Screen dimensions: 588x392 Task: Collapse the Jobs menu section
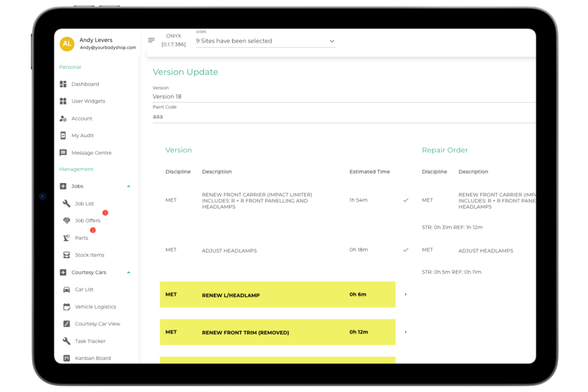[x=129, y=187]
